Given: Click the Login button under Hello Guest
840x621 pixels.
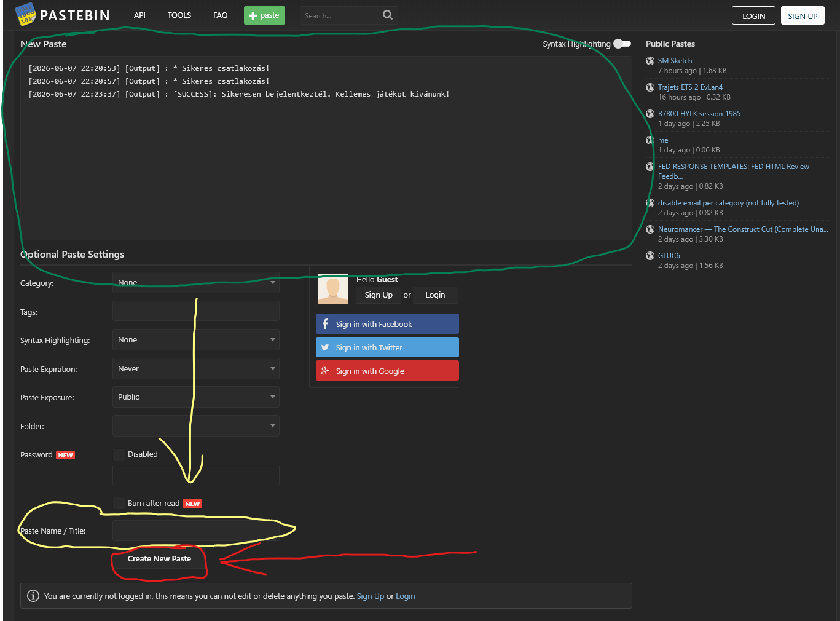Looking at the screenshot, I should point(435,295).
